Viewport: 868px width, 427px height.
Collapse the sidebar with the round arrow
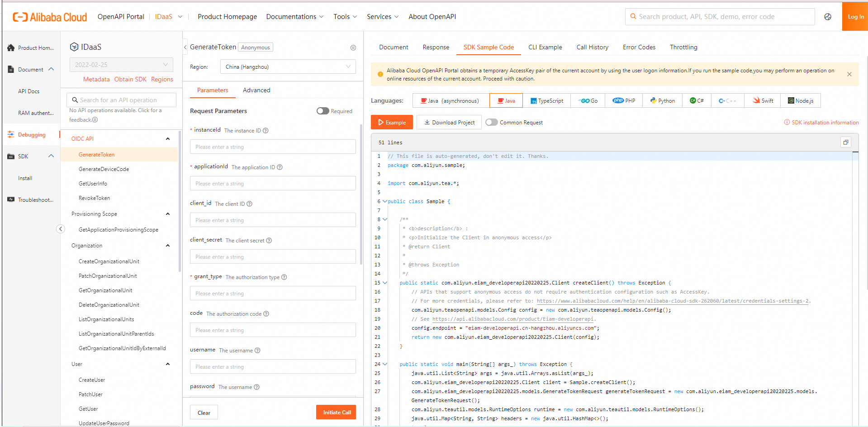61,229
